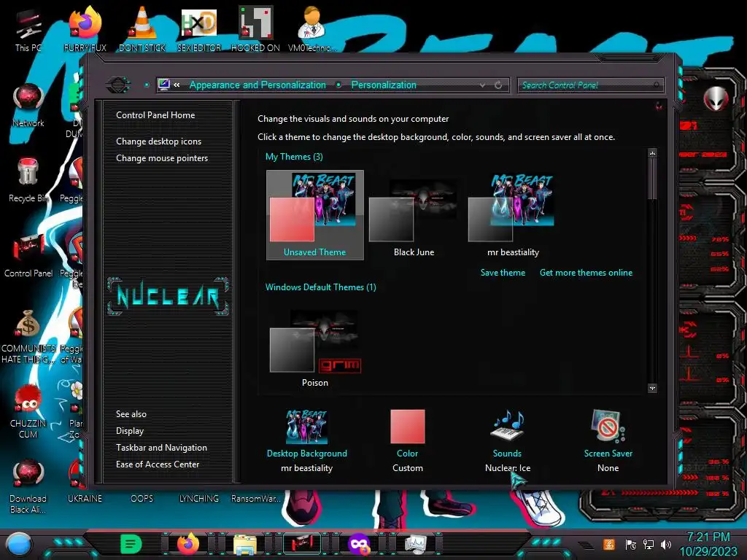Click the help icon above theme scrollbar
The image size is (747, 560).
(659, 106)
